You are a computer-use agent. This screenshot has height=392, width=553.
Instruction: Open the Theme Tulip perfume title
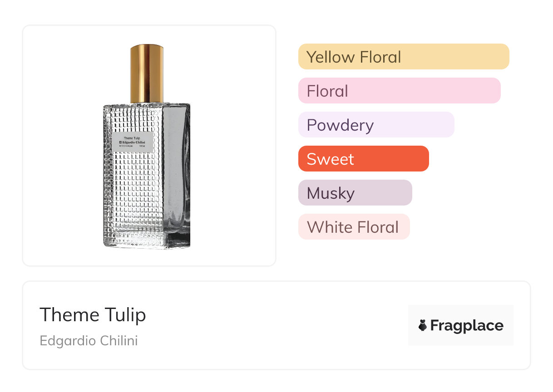coord(93,315)
